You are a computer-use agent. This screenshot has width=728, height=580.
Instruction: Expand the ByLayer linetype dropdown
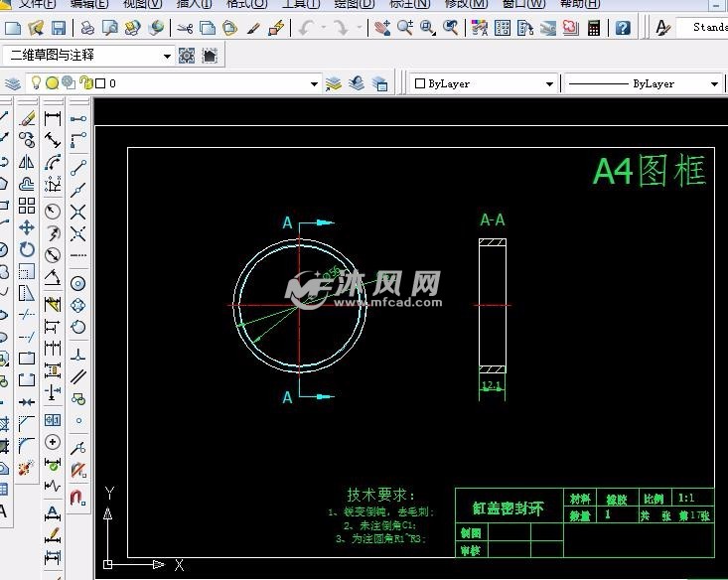tap(713, 84)
